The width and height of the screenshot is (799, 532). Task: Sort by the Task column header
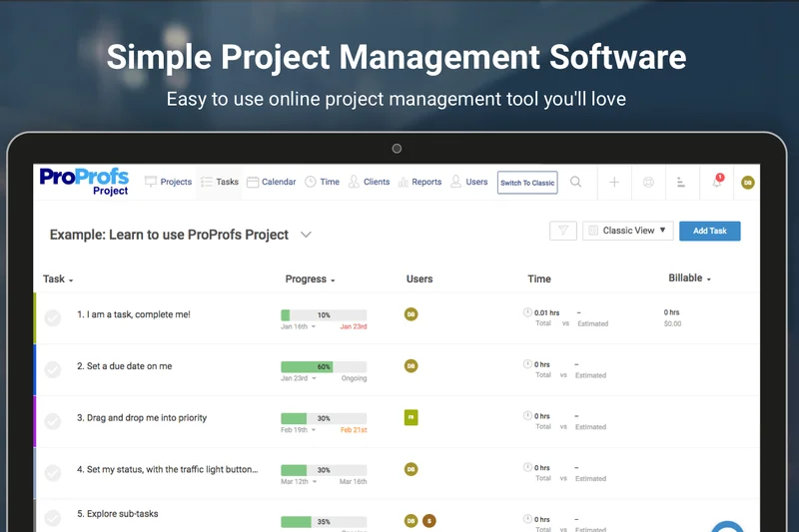(58, 279)
